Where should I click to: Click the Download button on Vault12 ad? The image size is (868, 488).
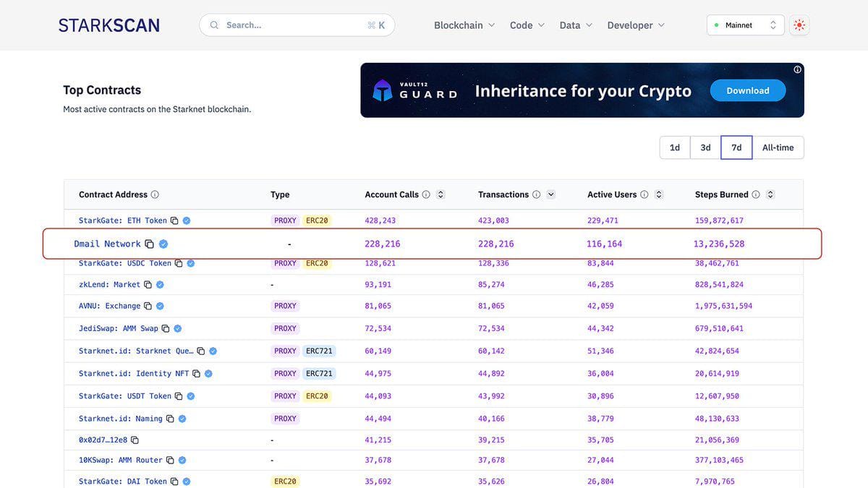[x=748, y=90]
